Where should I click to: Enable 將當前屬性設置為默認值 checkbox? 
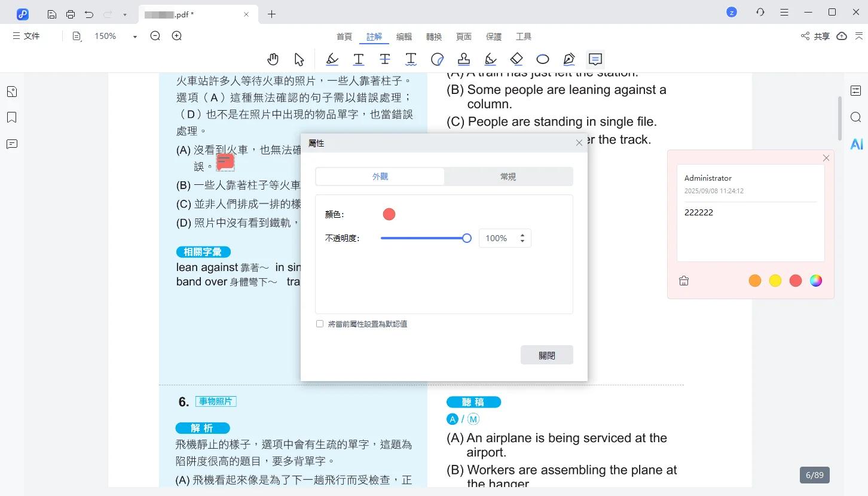coord(320,323)
